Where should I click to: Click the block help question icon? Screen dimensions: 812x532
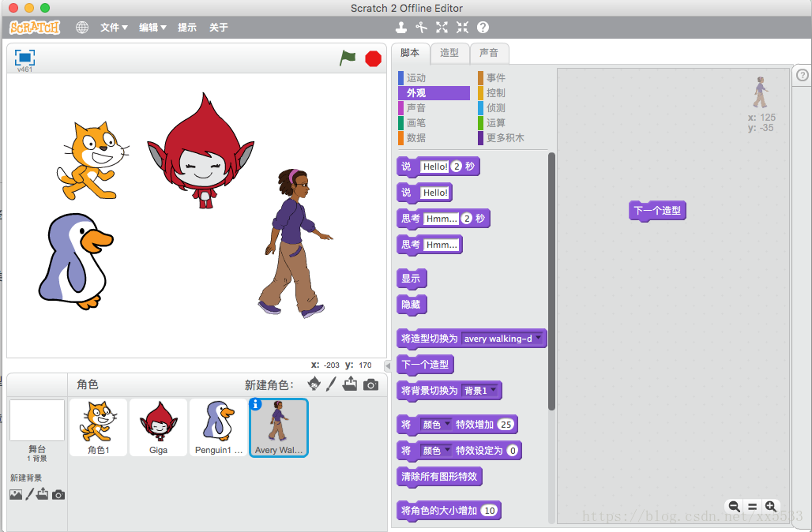tap(483, 28)
